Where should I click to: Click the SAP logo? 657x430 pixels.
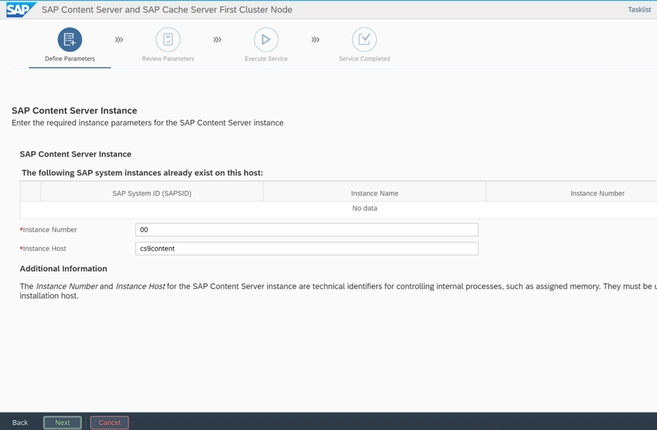pyautogui.click(x=19, y=9)
